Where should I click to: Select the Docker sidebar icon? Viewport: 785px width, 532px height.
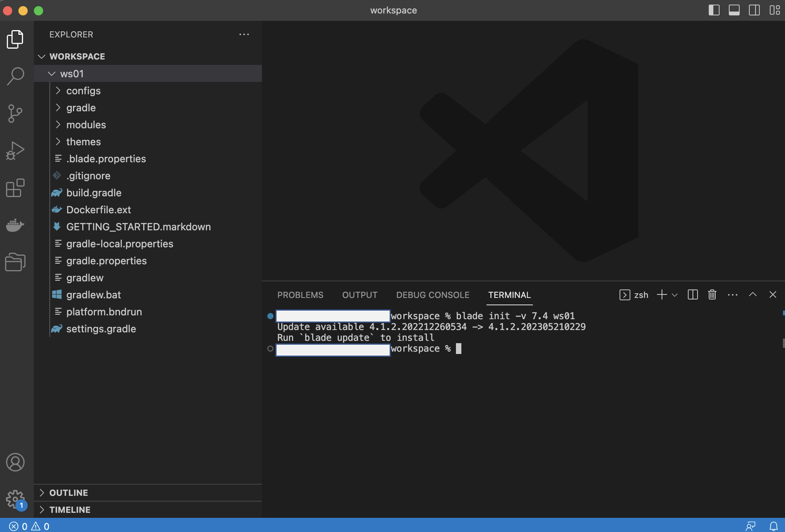pos(15,225)
